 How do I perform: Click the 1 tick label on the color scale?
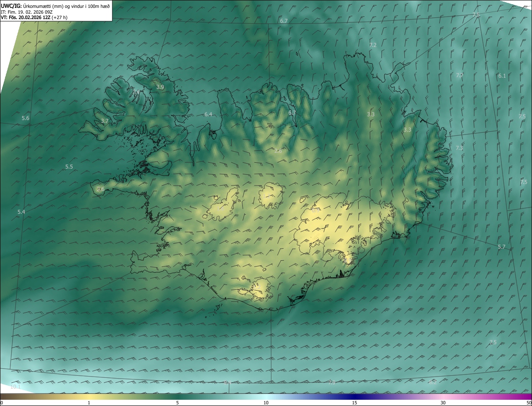click(89, 403)
